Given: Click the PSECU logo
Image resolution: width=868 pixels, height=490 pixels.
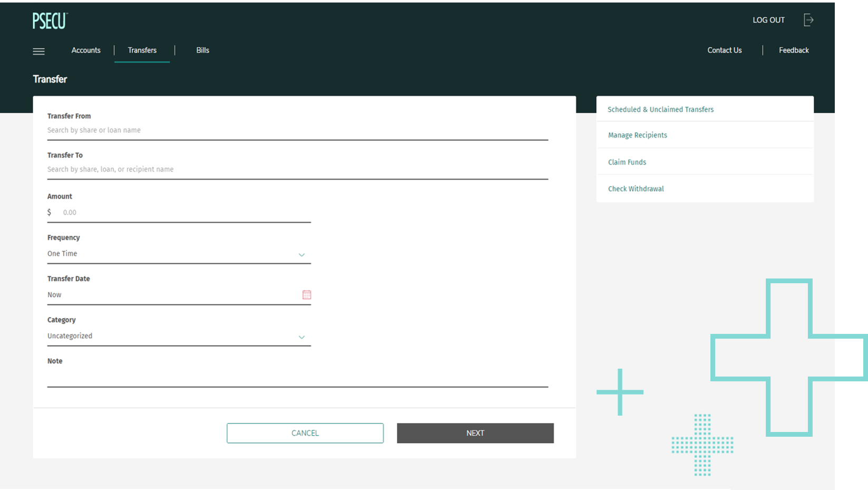Looking at the screenshot, I should (x=50, y=21).
